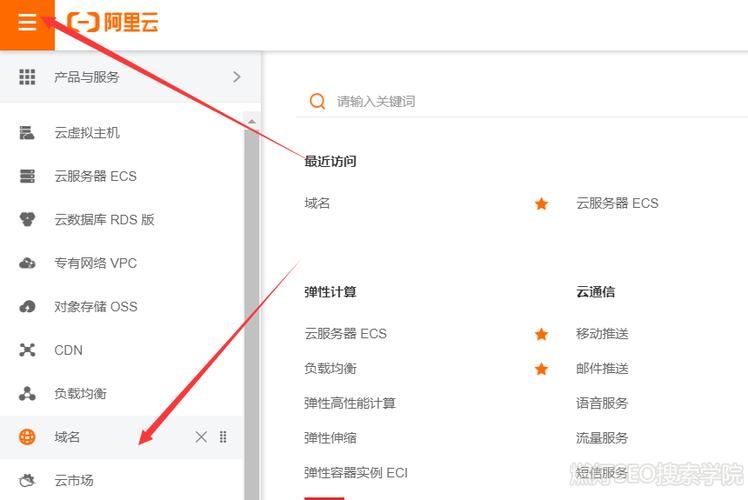Click the drag handle on 域名 row

pos(223,437)
